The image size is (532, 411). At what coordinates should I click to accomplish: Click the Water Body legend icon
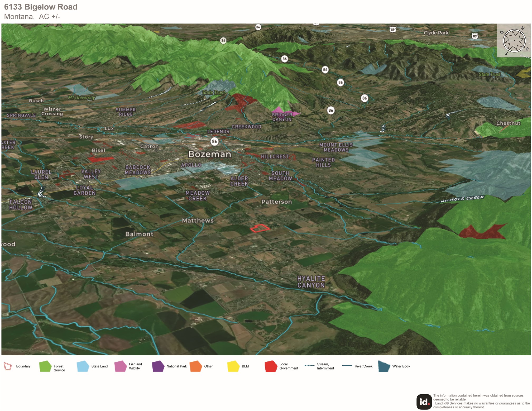pyautogui.click(x=384, y=366)
